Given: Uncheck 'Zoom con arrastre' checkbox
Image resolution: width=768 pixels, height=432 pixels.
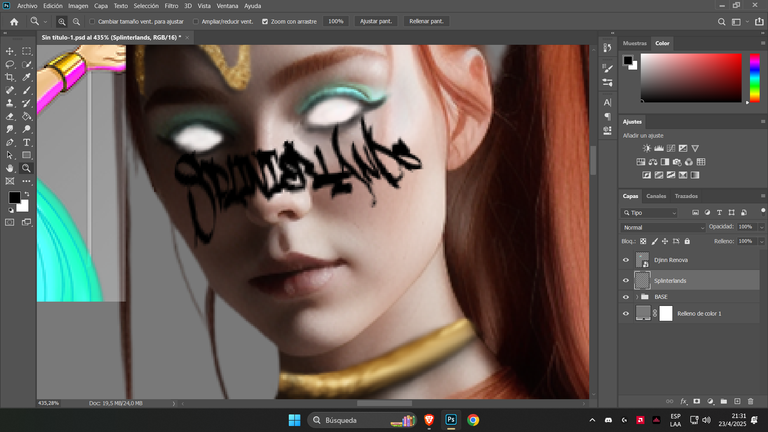Looking at the screenshot, I should pyautogui.click(x=265, y=22).
